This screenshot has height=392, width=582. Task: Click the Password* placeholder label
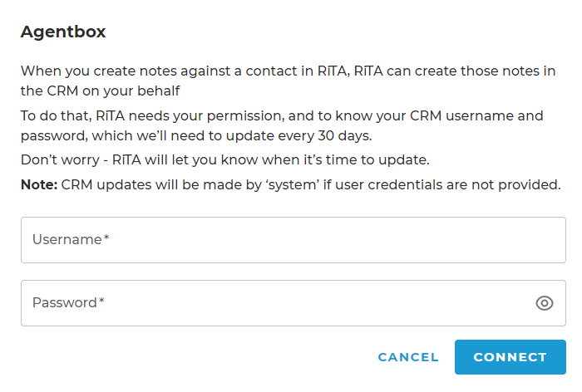(x=68, y=302)
